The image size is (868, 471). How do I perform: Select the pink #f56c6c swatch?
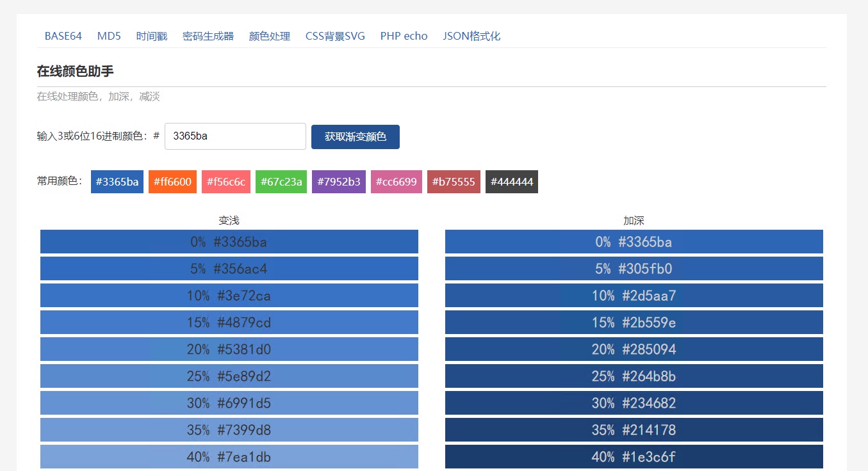(x=226, y=182)
